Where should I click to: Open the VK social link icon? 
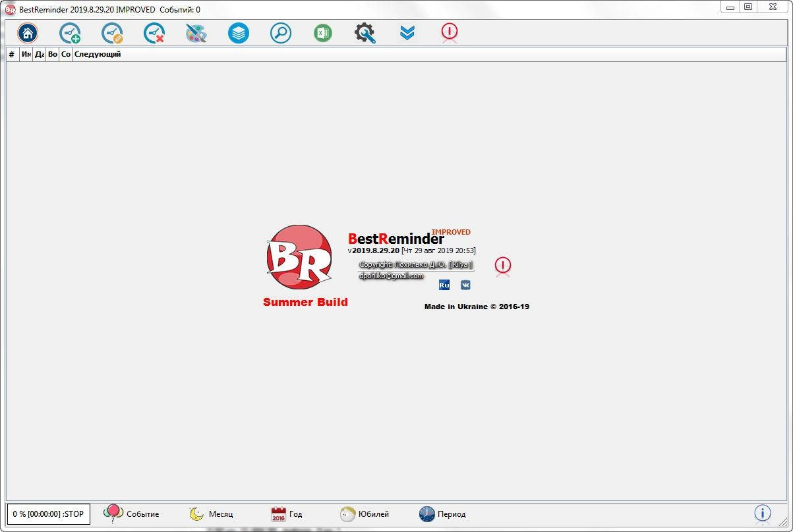pyautogui.click(x=465, y=285)
